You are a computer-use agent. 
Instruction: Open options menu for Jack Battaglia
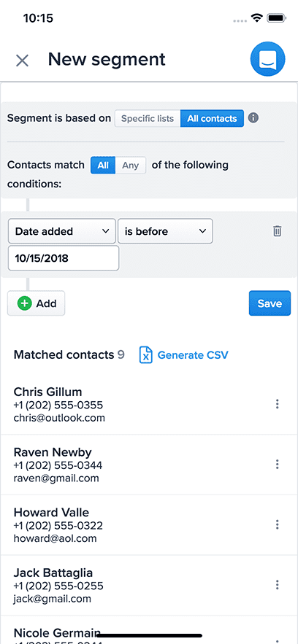pyautogui.click(x=278, y=585)
